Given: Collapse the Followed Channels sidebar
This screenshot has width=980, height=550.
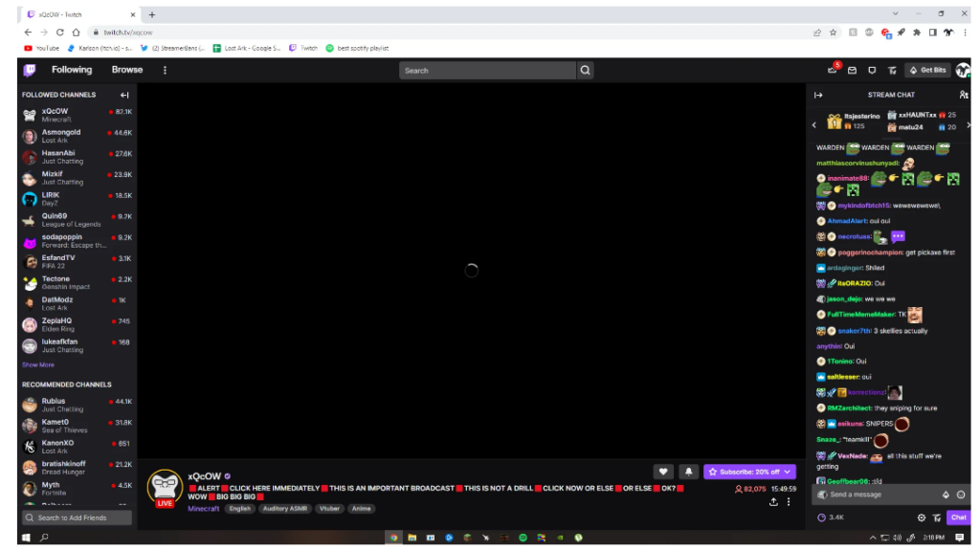Looking at the screenshot, I should coord(124,95).
